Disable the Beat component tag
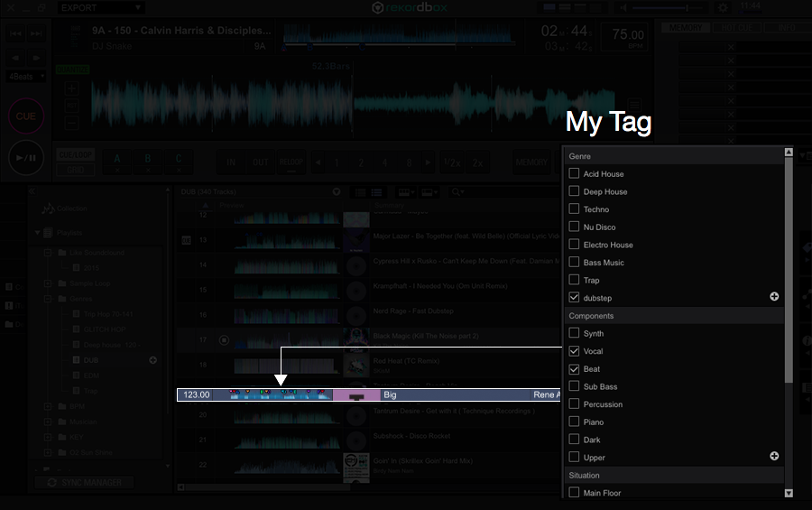812x510 pixels. [574, 369]
